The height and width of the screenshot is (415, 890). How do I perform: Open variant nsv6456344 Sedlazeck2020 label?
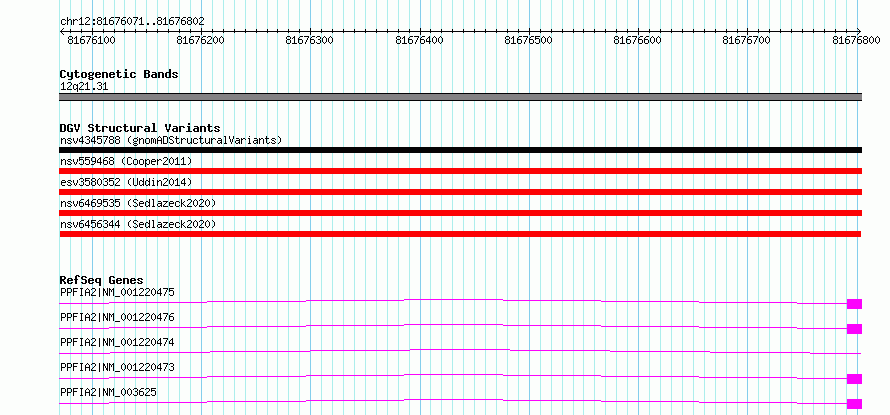click(x=138, y=224)
